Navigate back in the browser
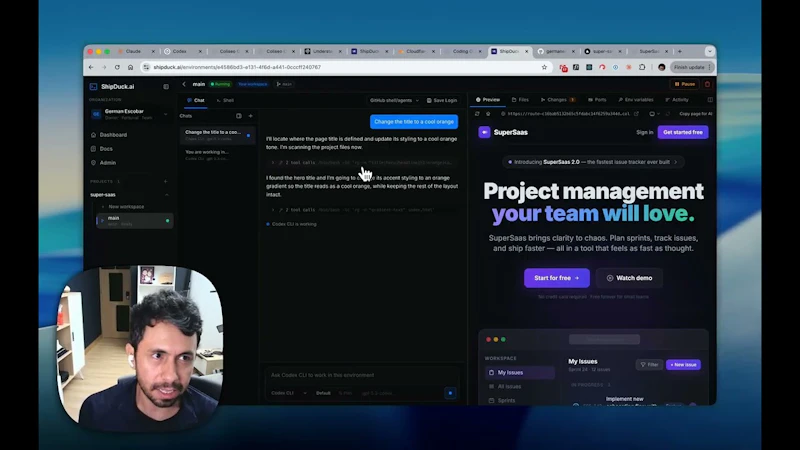This screenshot has height=450, width=800. pos(91,67)
